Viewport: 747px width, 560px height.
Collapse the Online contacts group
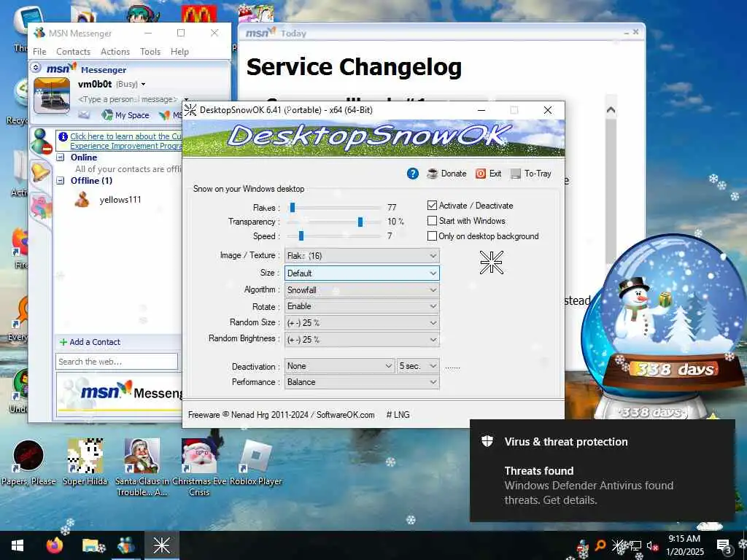tap(61, 157)
